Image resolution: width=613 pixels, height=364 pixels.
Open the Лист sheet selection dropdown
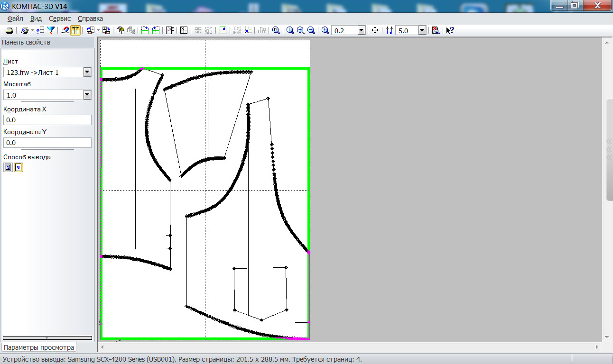coord(87,72)
